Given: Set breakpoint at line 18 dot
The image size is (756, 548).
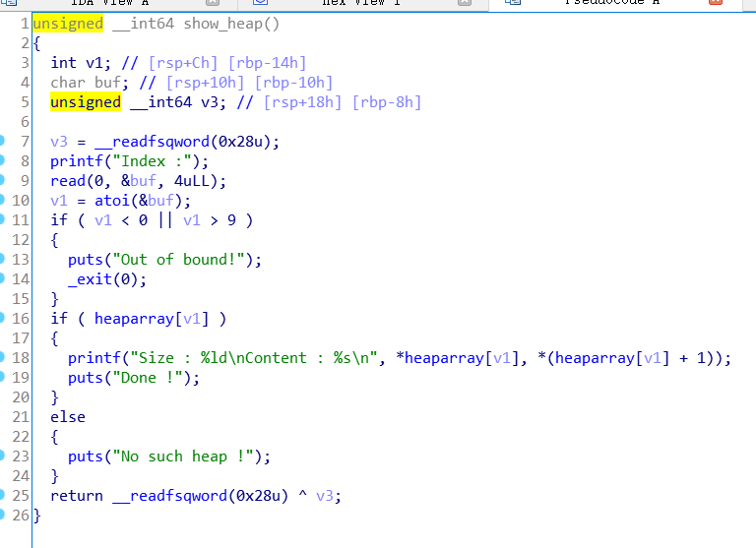Looking at the screenshot, I should [x=5, y=358].
